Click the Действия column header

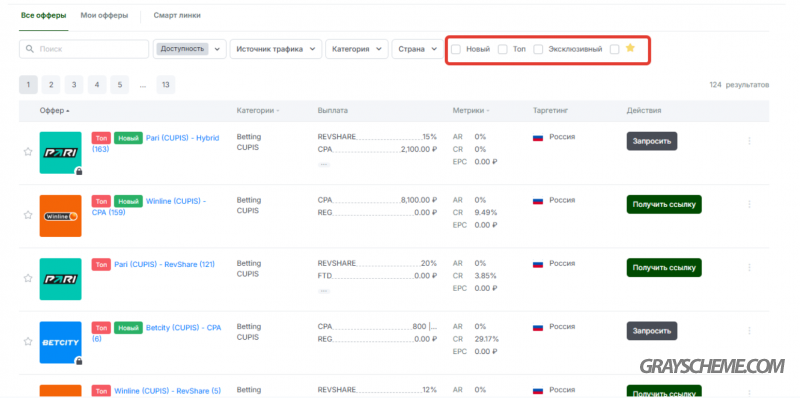pos(644,111)
